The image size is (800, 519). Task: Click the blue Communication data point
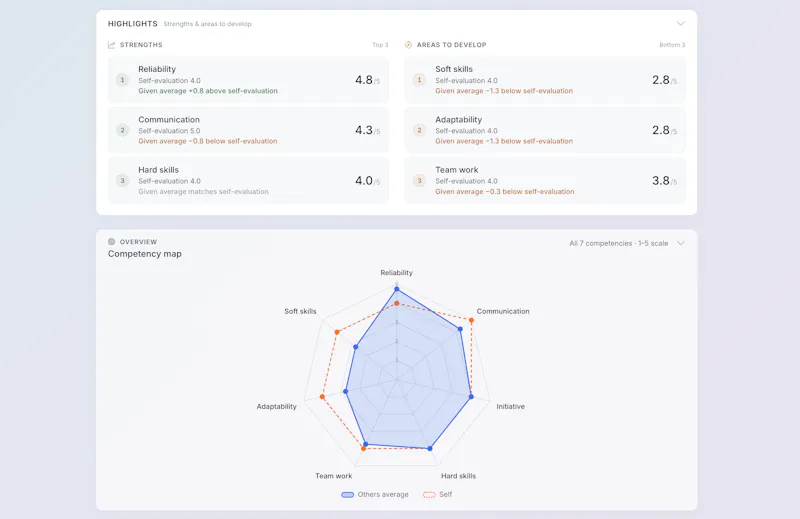tap(460, 329)
